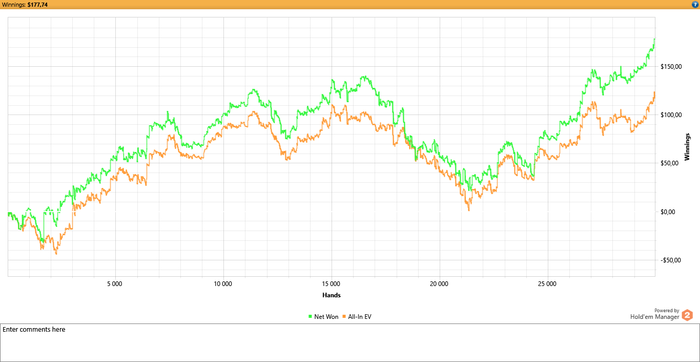Image resolution: width=700 pixels, height=362 pixels.
Task: Open the help icon in the header bar
Action: (695, 4)
